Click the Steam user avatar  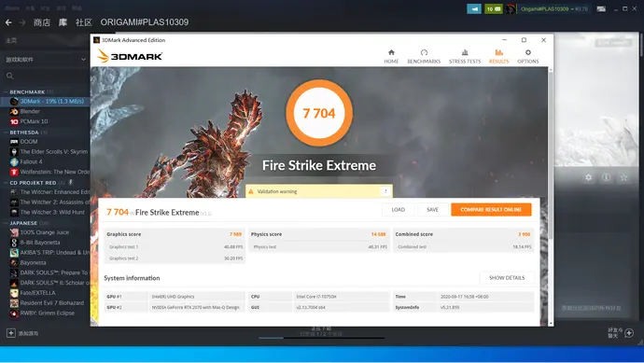(511, 8)
